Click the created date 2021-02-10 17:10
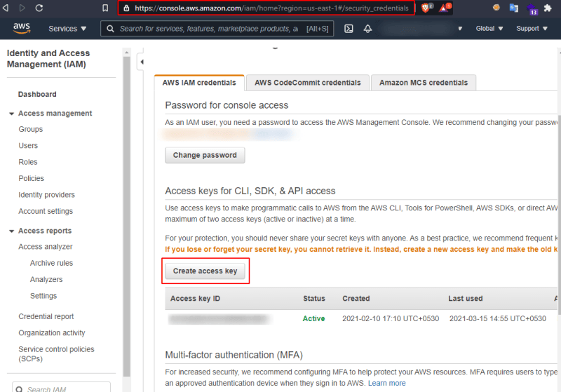561x392 pixels. [x=391, y=318]
